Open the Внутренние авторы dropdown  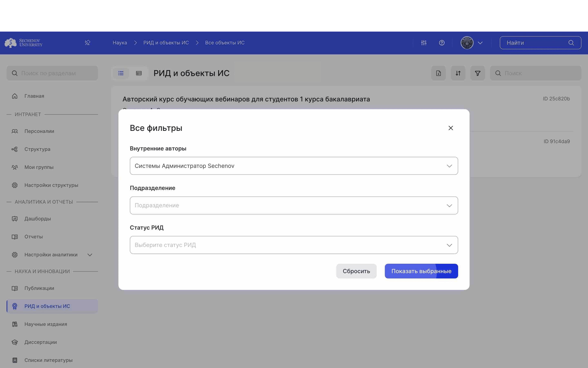click(294, 166)
